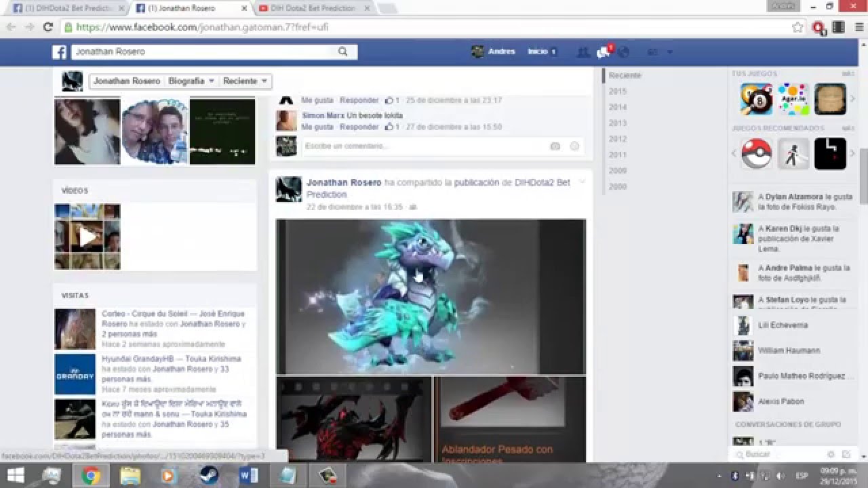Viewport: 868px width, 488px height.
Task: Open Steam from the taskbar
Action: (209, 476)
